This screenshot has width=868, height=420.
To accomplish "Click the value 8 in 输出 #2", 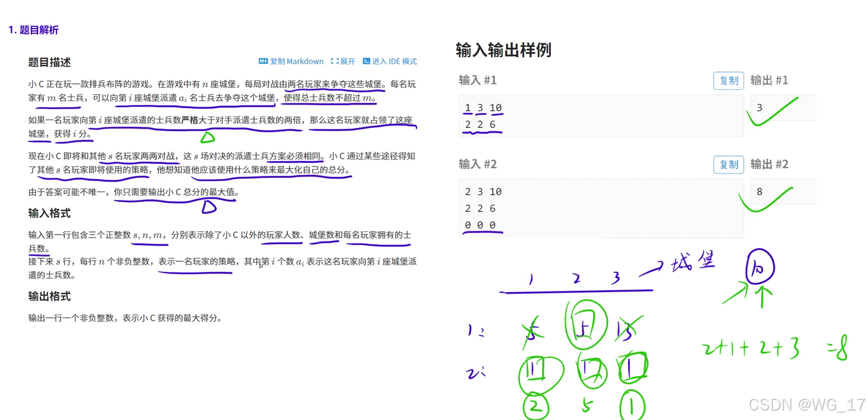I will 760,192.
